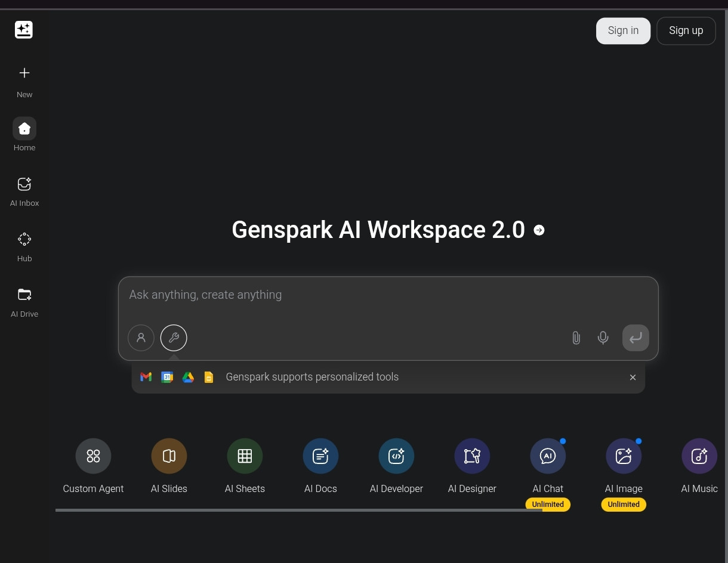The image size is (728, 563).
Task: Click the Google Calendar icon
Action: 167,377
